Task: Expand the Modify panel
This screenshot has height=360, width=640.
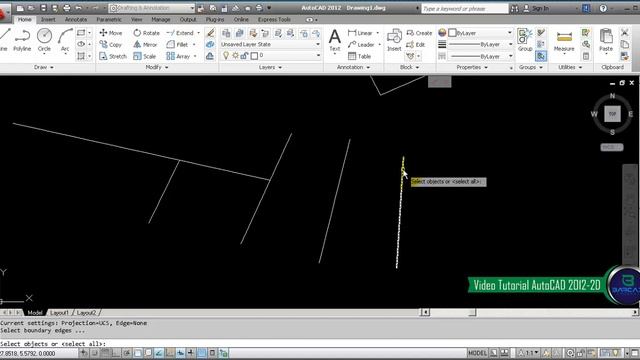Action: 157,67
